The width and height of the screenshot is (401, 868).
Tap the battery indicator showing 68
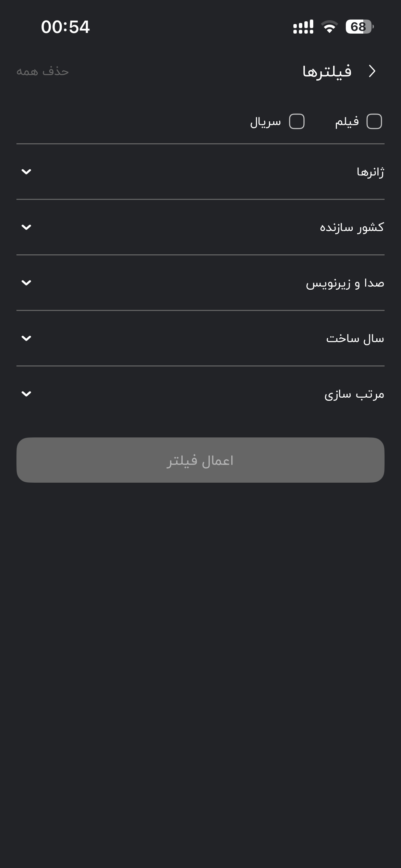[359, 27]
